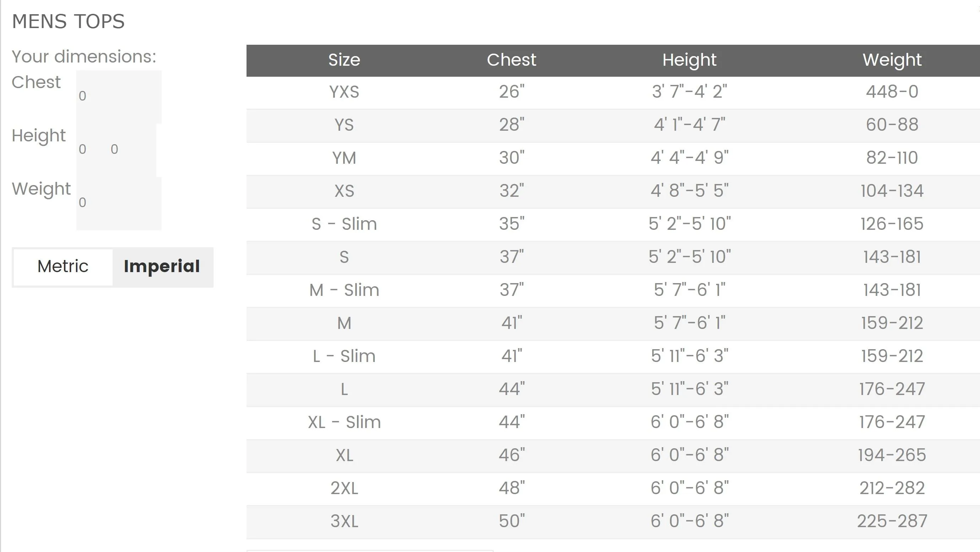Image resolution: width=980 pixels, height=552 pixels.
Task: Click the Size column header
Action: (344, 60)
